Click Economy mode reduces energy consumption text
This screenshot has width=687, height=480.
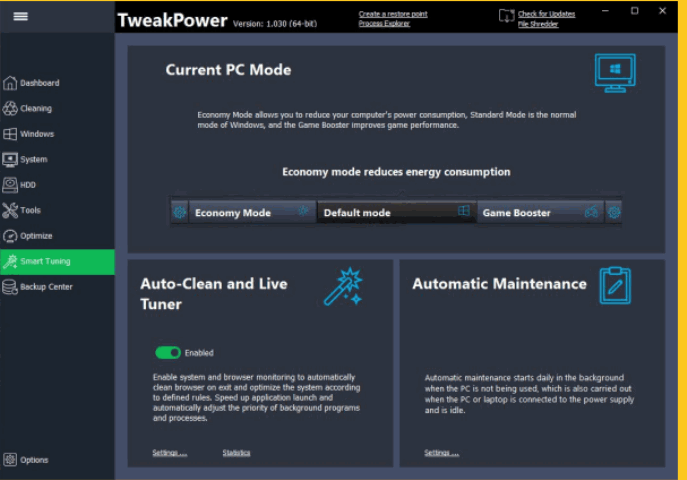(396, 172)
